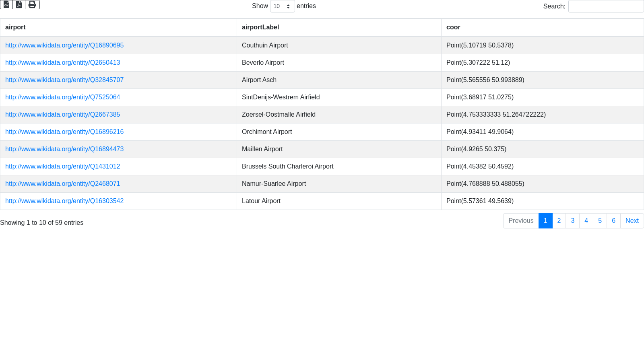Navigate to page 4 of entries

[586, 221]
